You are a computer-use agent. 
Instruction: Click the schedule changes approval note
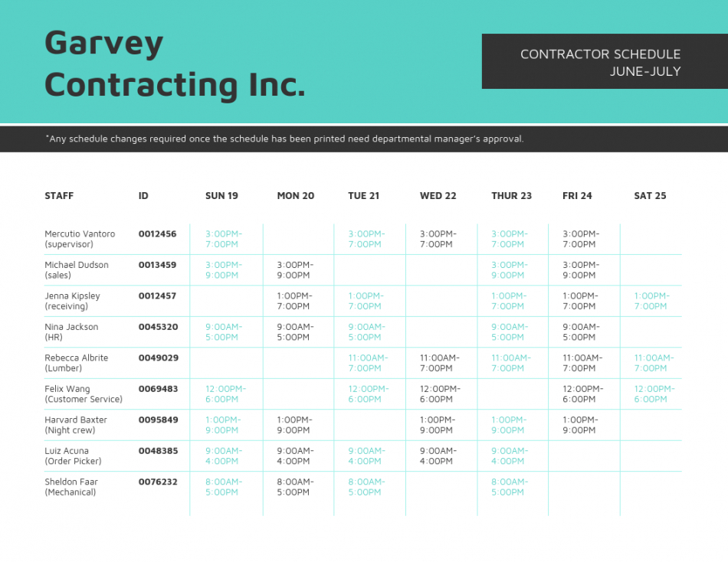click(x=284, y=139)
